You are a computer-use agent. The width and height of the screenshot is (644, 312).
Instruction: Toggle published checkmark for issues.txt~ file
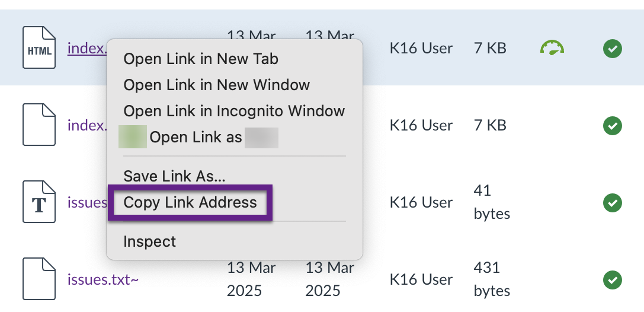613,280
